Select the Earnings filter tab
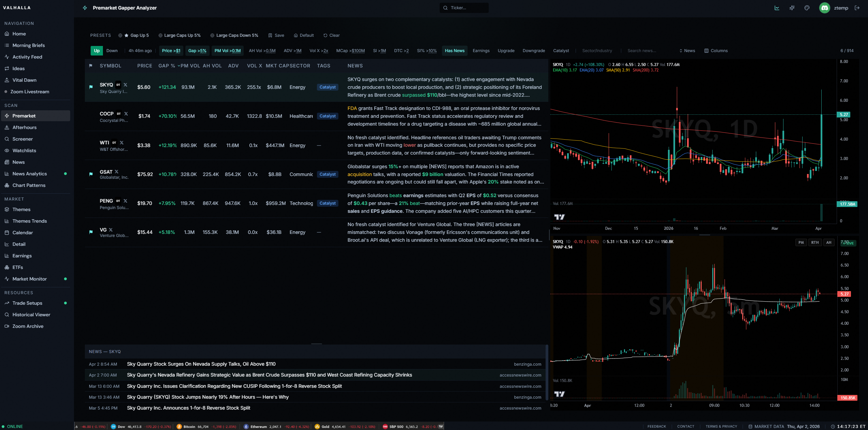868x430 pixels. point(481,50)
